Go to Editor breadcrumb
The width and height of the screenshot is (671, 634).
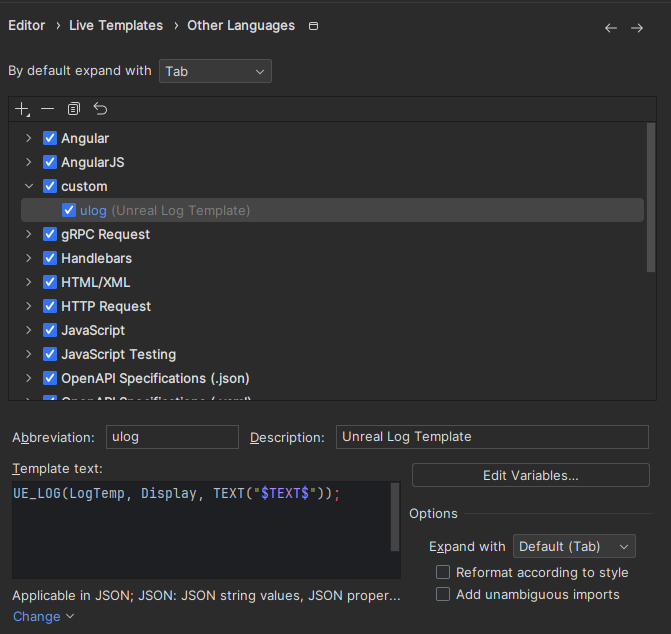click(x=27, y=26)
